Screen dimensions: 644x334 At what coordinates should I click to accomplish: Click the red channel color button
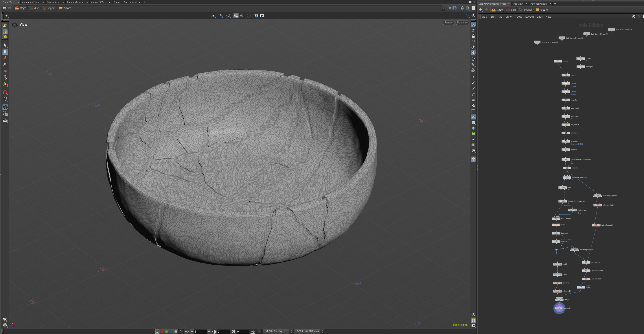click(x=162, y=331)
